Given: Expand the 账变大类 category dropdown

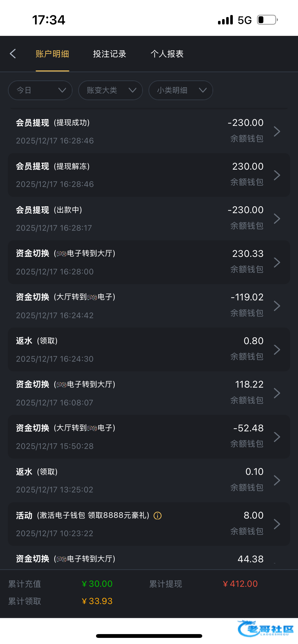Looking at the screenshot, I should (110, 90).
